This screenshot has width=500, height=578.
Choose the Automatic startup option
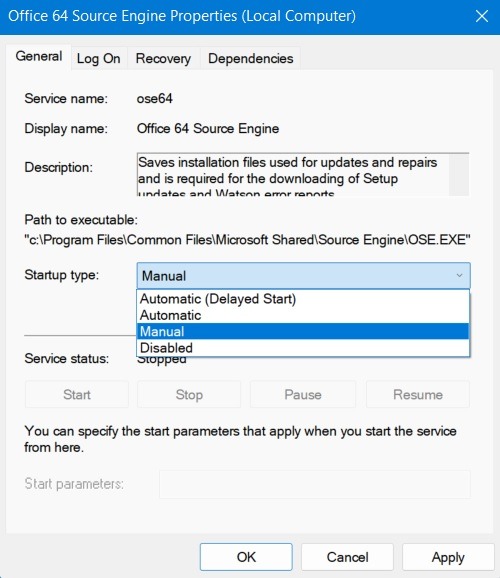point(303,315)
